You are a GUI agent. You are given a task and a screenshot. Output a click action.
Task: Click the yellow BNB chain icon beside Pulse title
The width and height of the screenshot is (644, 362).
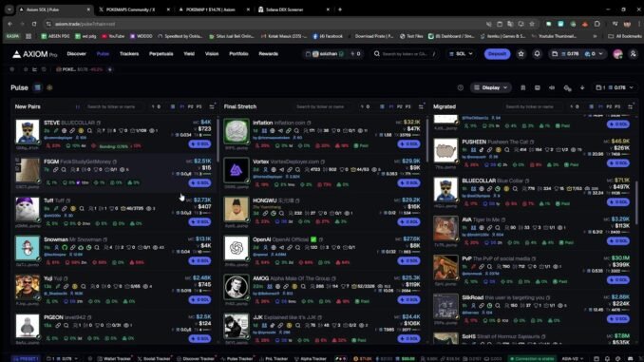[x=49, y=87]
